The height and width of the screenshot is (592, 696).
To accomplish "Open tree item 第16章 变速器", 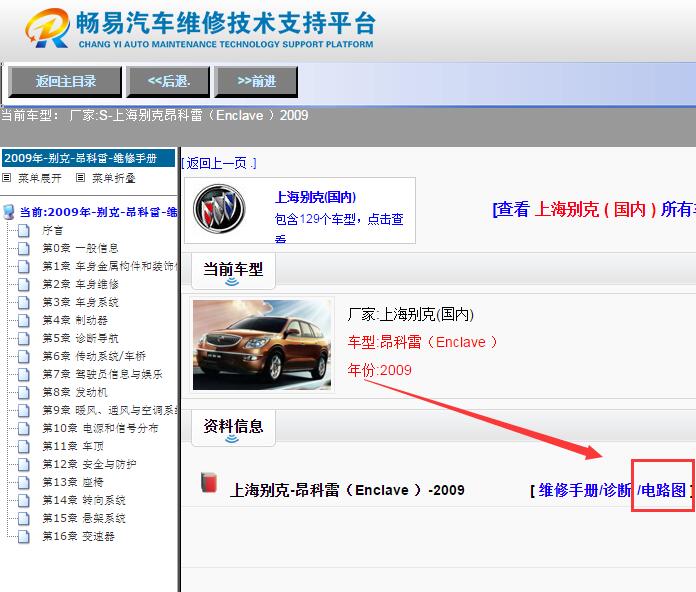I will 79,536.
